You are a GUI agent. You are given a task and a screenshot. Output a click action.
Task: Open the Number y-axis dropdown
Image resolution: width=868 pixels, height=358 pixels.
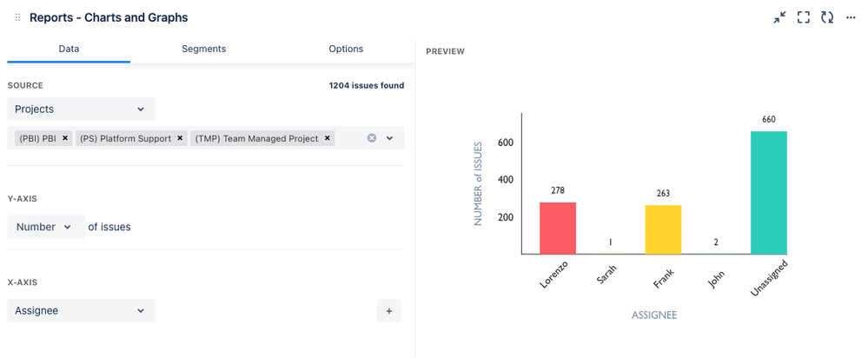point(46,227)
